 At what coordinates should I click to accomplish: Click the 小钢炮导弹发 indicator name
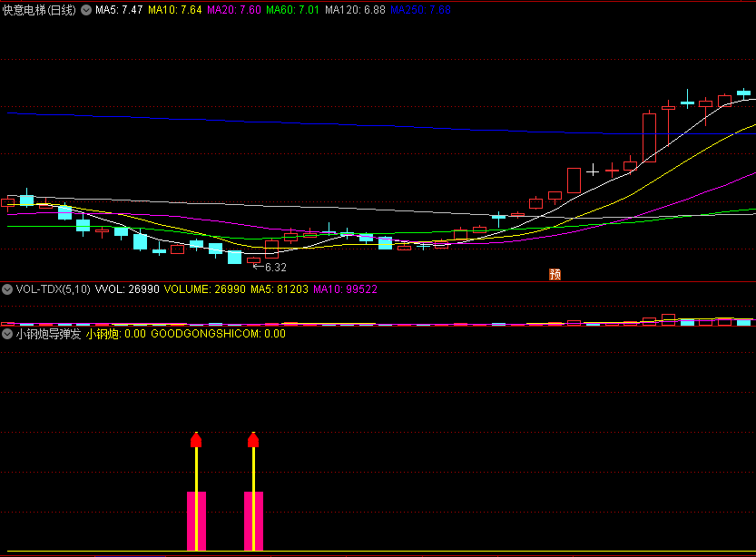coord(48,334)
